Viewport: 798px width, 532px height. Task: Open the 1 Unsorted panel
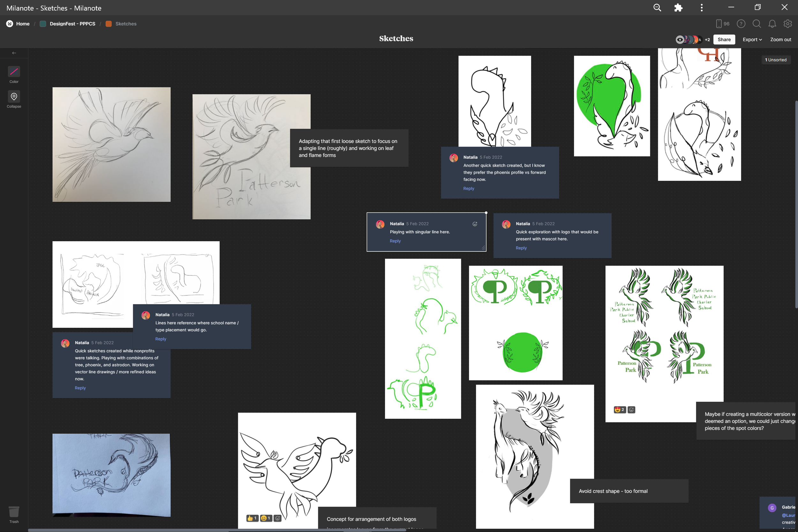click(x=776, y=60)
